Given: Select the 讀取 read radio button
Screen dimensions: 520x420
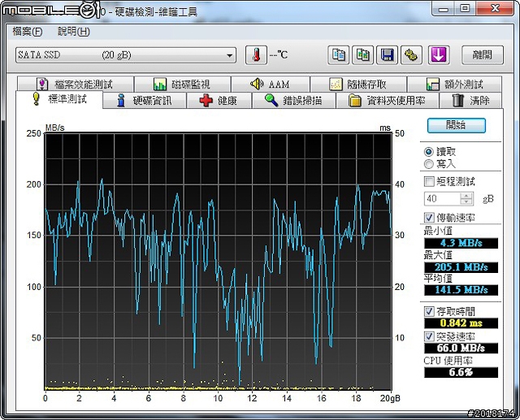Looking at the screenshot, I should (429, 152).
